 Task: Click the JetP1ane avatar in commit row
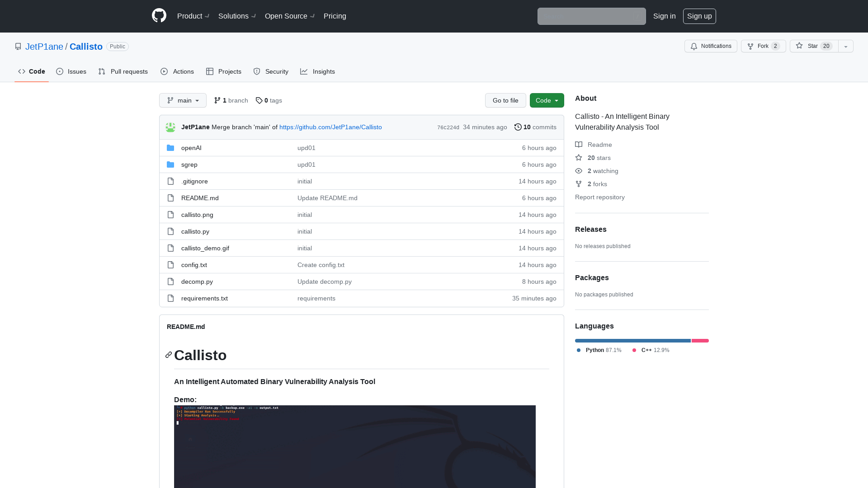pos(170,127)
